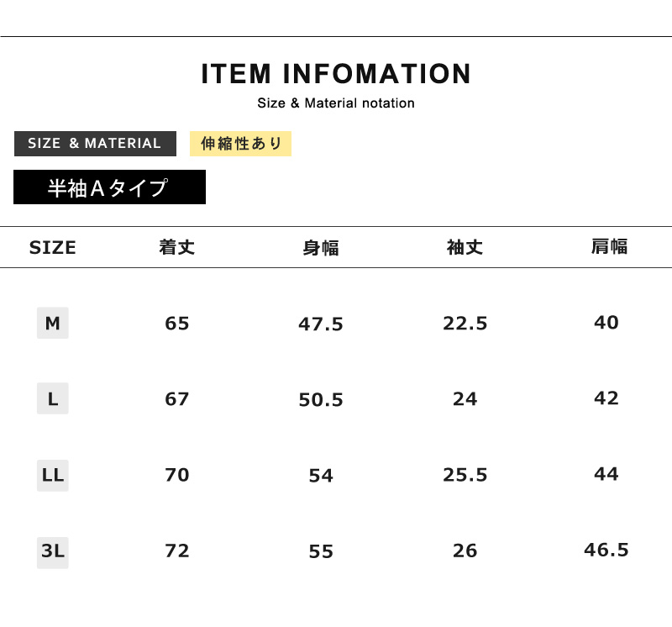Select the 半袖Aタイプ black tab

(109, 187)
